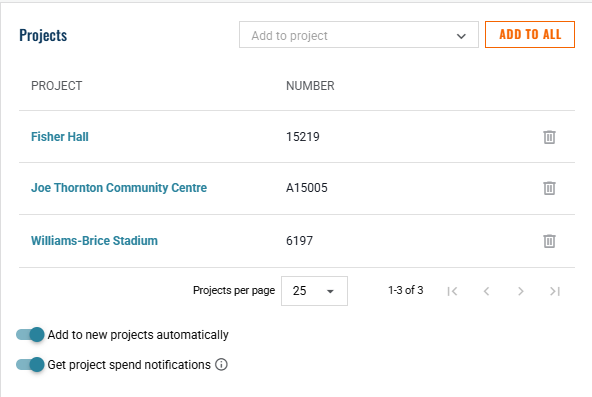592x397 pixels.
Task: Sort by NUMBER column header
Action: (310, 86)
